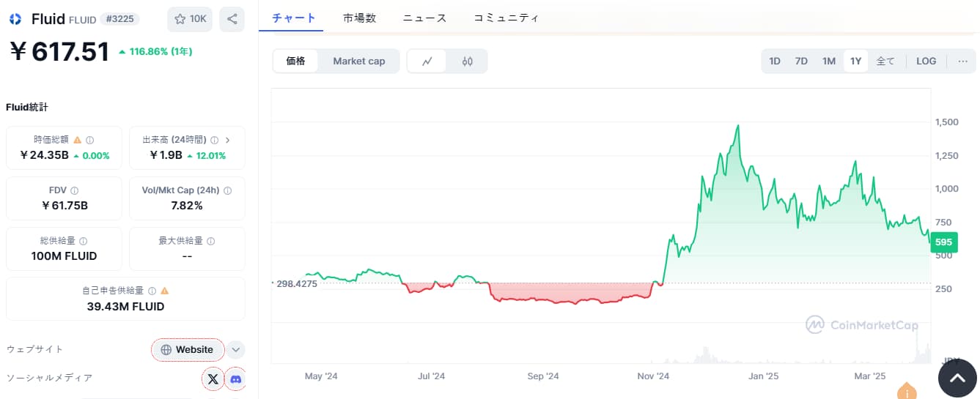Click info icon next to 最大供給量

tap(211, 241)
